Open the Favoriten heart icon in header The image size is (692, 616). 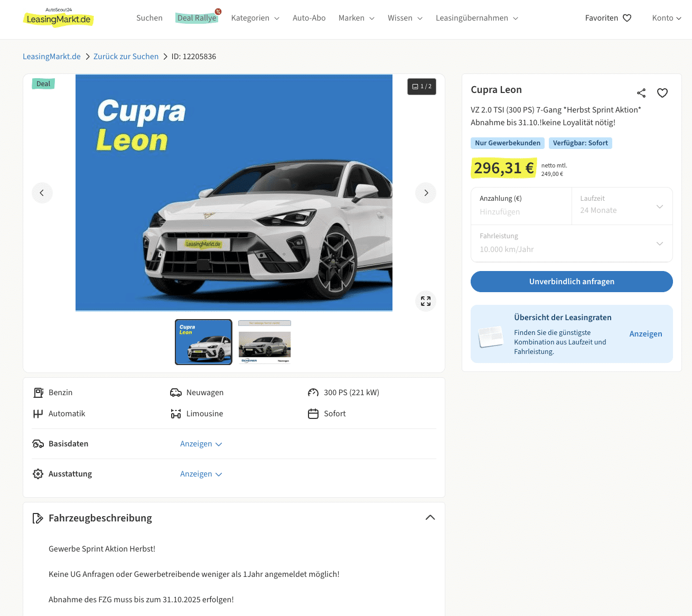[x=627, y=18]
